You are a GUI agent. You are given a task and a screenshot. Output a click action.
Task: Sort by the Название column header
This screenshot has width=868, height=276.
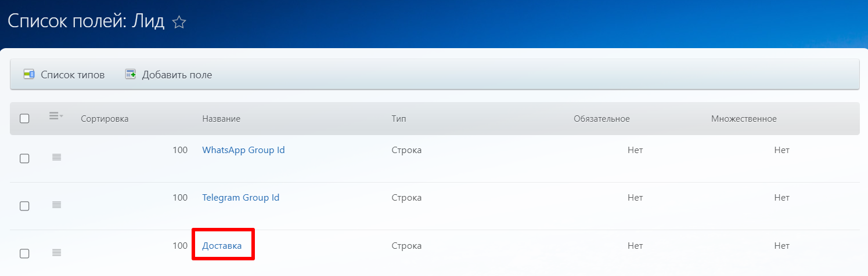pyautogui.click(x=221, y=119)
